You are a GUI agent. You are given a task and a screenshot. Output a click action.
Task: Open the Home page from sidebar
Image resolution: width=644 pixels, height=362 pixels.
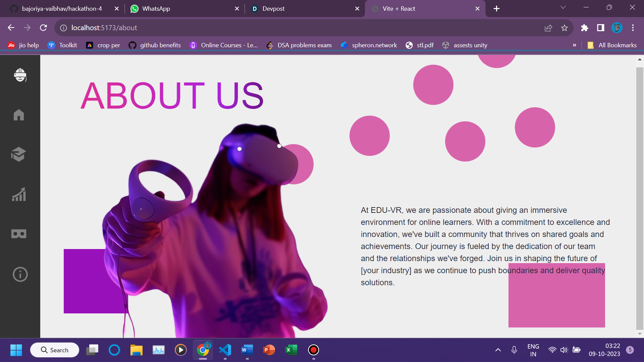coord(19,115)
